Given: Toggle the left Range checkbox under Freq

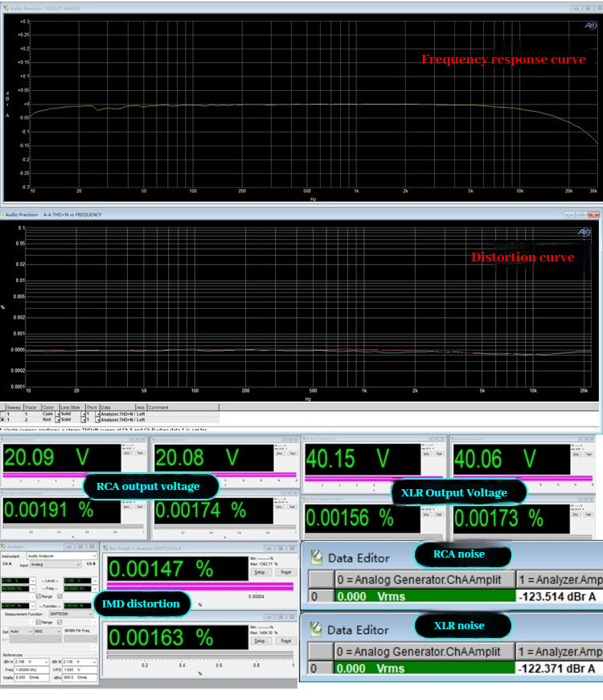Looking at the screenshot, I should (38, 596).
